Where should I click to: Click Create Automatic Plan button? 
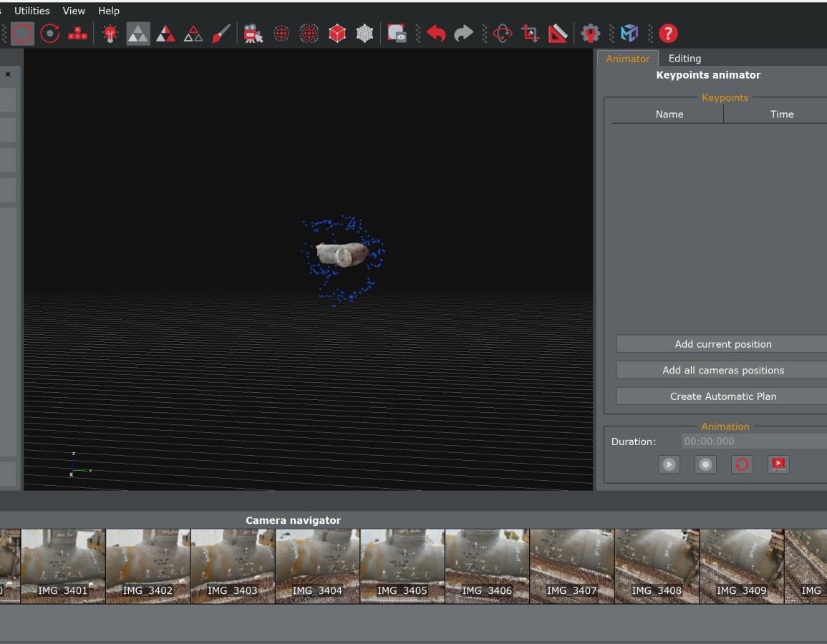pos(723,396)
